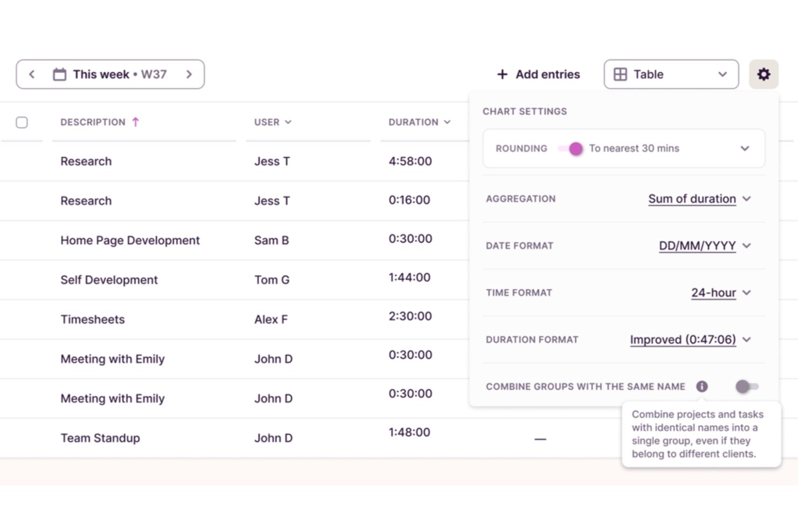
Task: Turn off the Rounding toggle
Action: 571,149
